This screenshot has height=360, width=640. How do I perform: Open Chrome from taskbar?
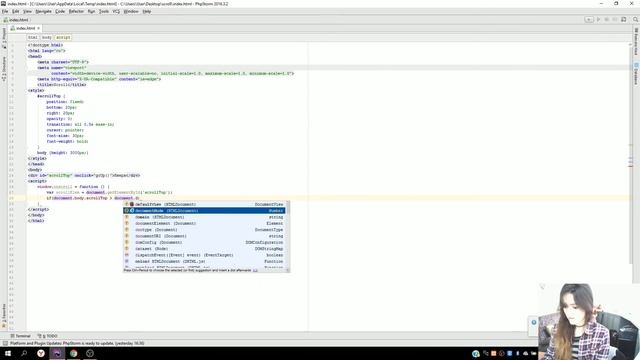point(73,353)
